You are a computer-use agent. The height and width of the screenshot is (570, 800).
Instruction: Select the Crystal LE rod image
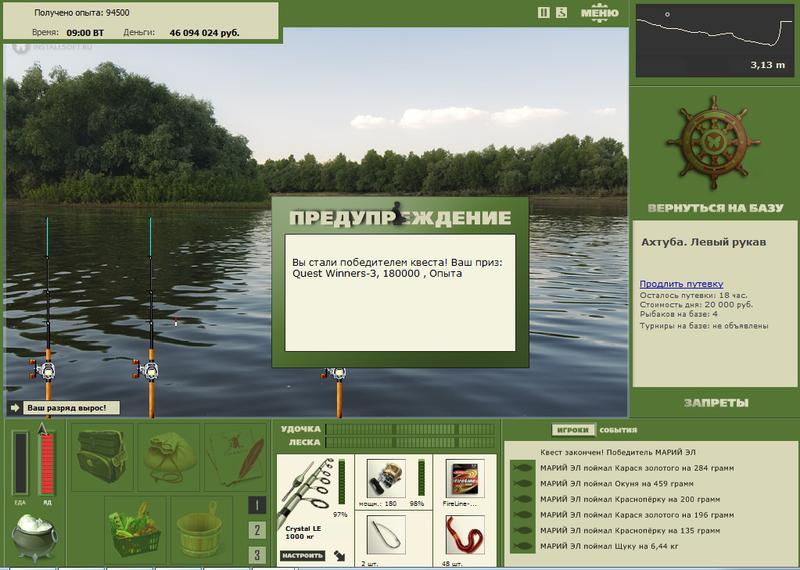pos(305,491)
